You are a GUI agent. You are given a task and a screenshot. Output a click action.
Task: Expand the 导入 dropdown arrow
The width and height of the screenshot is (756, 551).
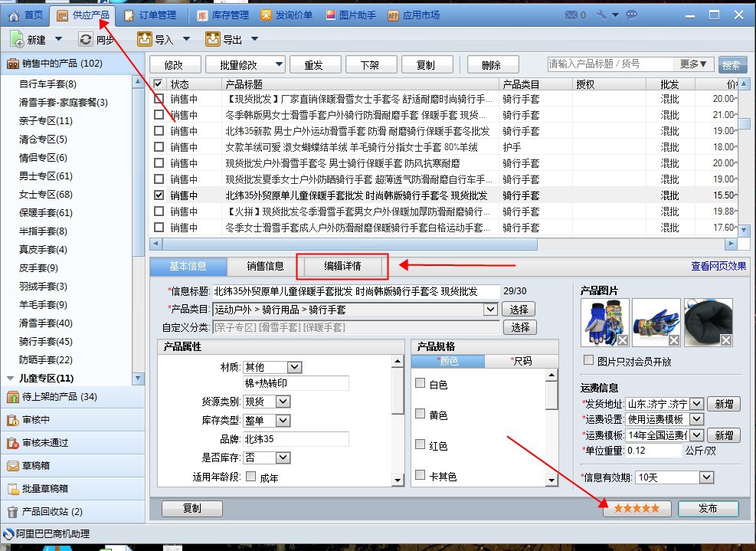[x=187, y=38]
